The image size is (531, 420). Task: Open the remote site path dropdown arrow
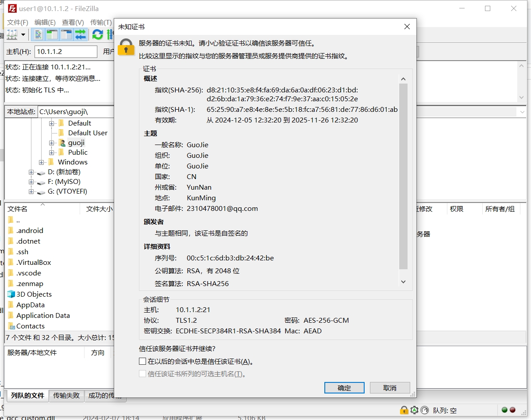point(521,112)
